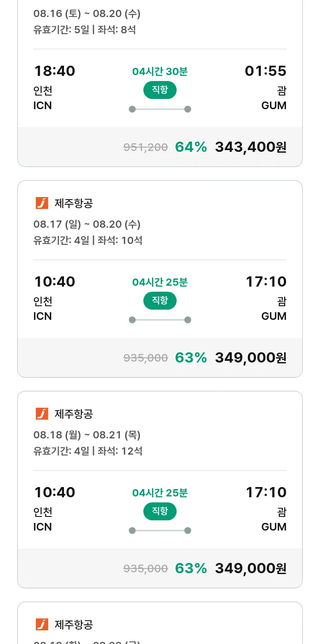Tap 직항 badge on the 18:40 flight
This screenshot has height=644, width=320.
160,90
